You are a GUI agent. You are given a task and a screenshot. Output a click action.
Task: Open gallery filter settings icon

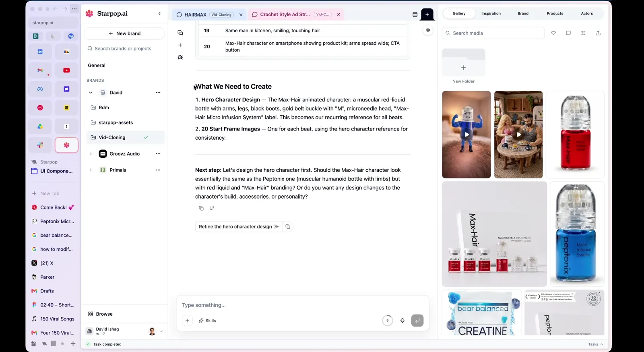583,33
